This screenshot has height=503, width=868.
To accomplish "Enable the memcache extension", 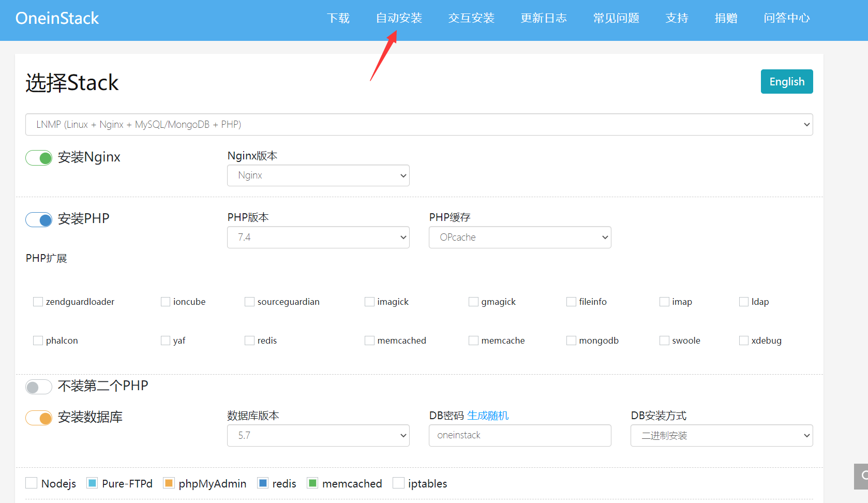I will pyautogui.click(x=473, y=341).
